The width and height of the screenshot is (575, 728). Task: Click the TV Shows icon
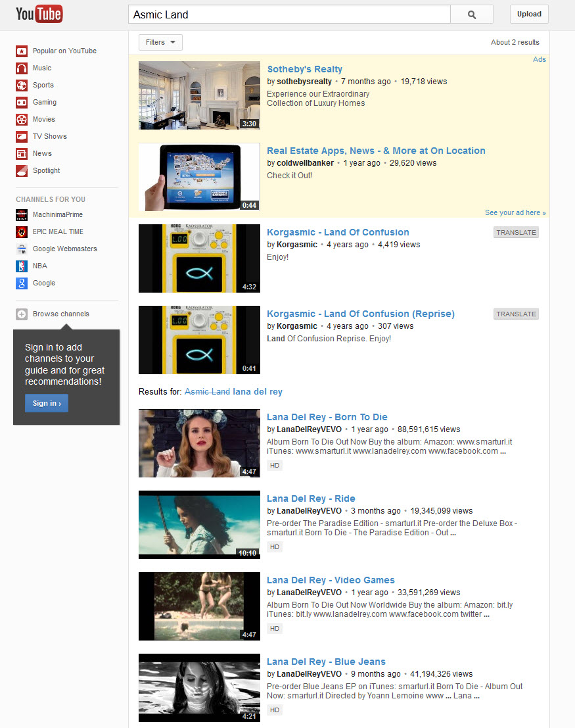pyautogui.click(x=21, y=137)
